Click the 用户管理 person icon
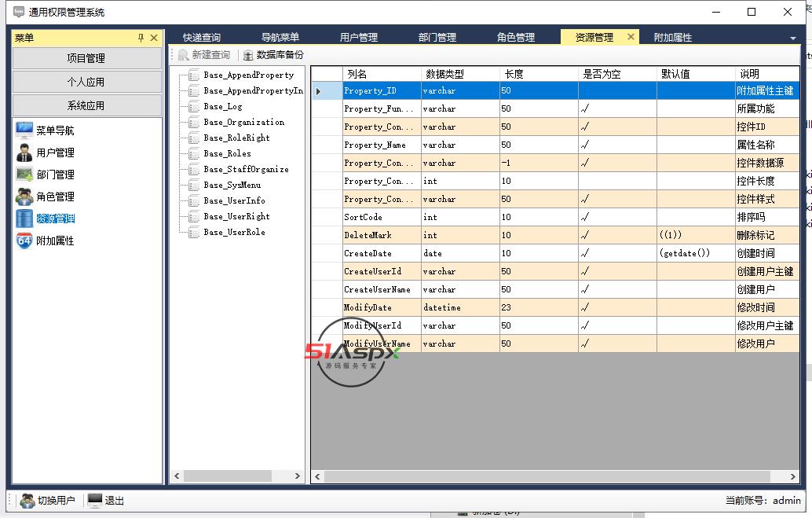 click(x=24, y=152)
